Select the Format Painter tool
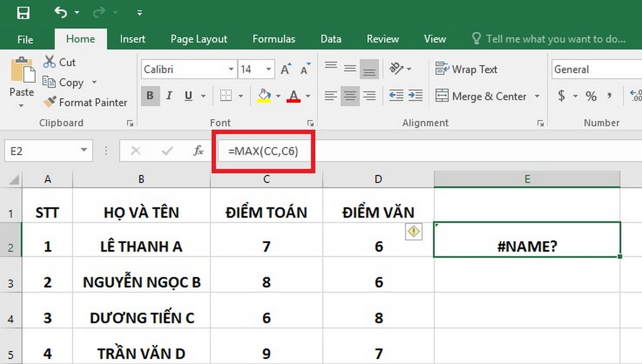The image size is (642, 364). pos(85,102)
